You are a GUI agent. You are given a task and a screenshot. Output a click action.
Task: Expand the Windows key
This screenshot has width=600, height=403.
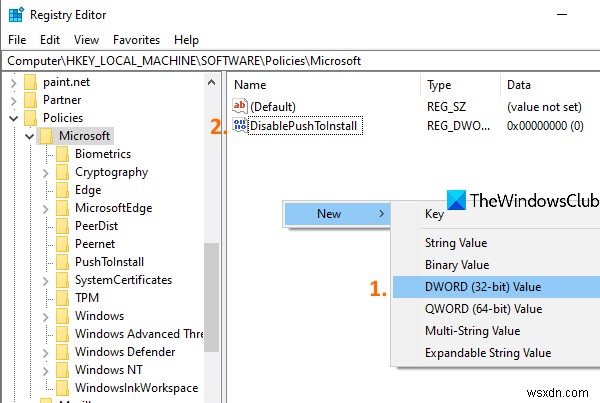[46, 317]
